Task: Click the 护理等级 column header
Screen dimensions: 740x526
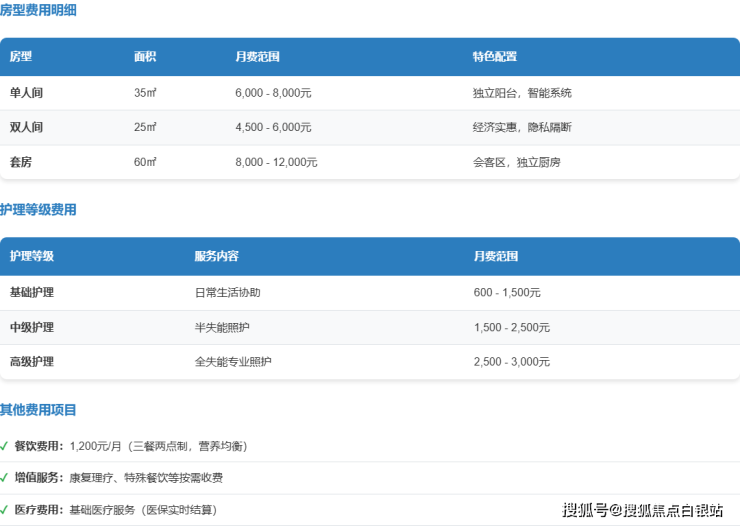Action: click(32, 256)
